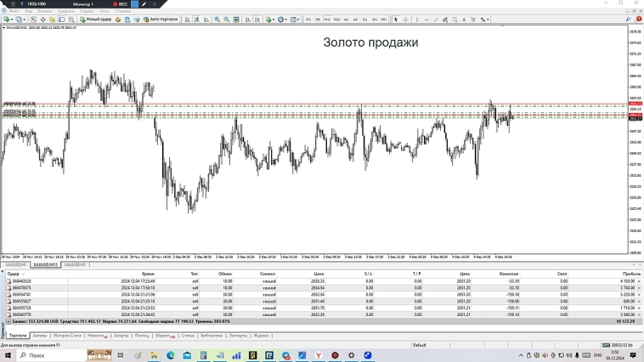Select the M15 timeframe button
The image size is (644, 362).
point(327,19)
